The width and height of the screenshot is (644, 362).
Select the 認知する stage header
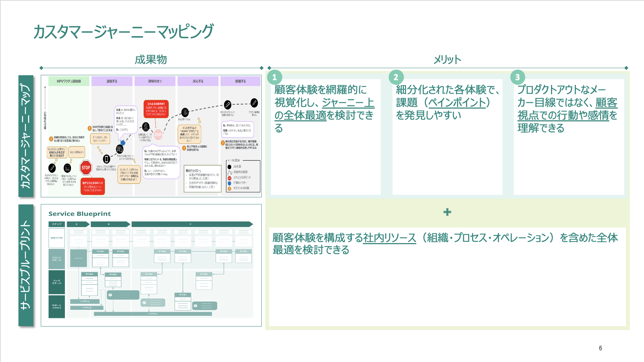coord(112,81)
